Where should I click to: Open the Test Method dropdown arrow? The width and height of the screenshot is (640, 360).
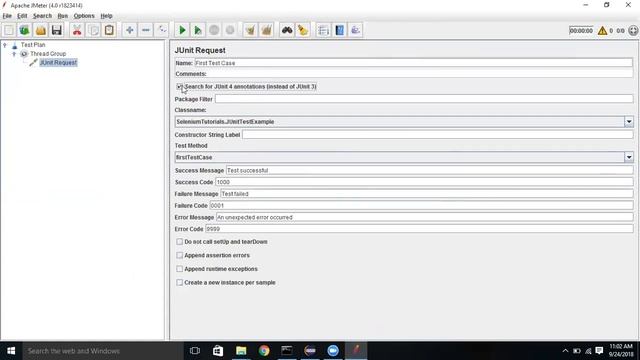tap(629, 157)
